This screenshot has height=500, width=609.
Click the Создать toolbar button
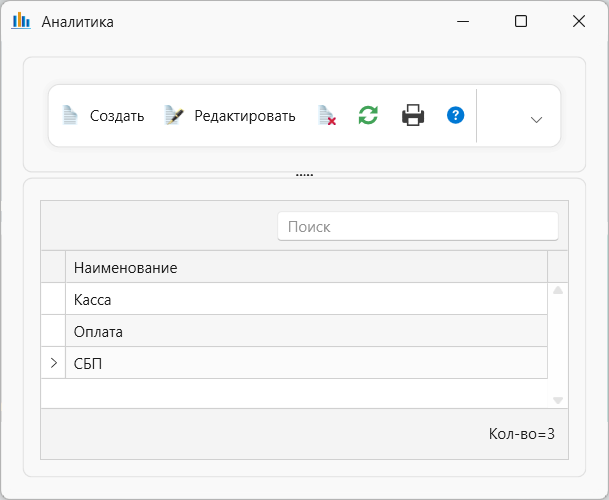(x=103, y=115)
